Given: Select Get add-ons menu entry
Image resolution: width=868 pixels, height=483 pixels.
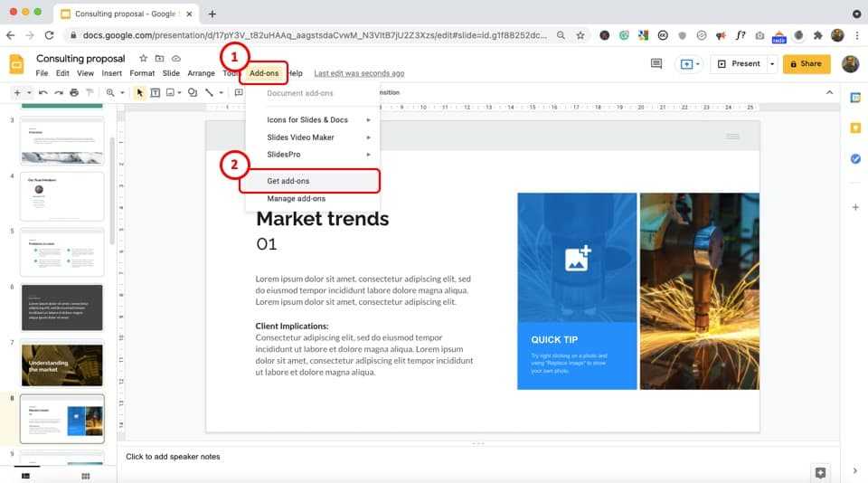Looking at the screenshot, I should click(288, 181).
